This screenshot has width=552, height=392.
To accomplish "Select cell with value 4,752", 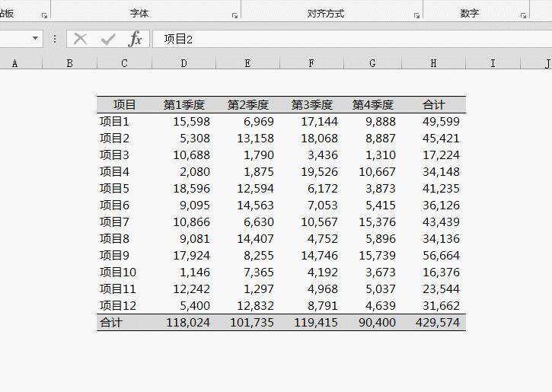I will click(x=311, y=238).
